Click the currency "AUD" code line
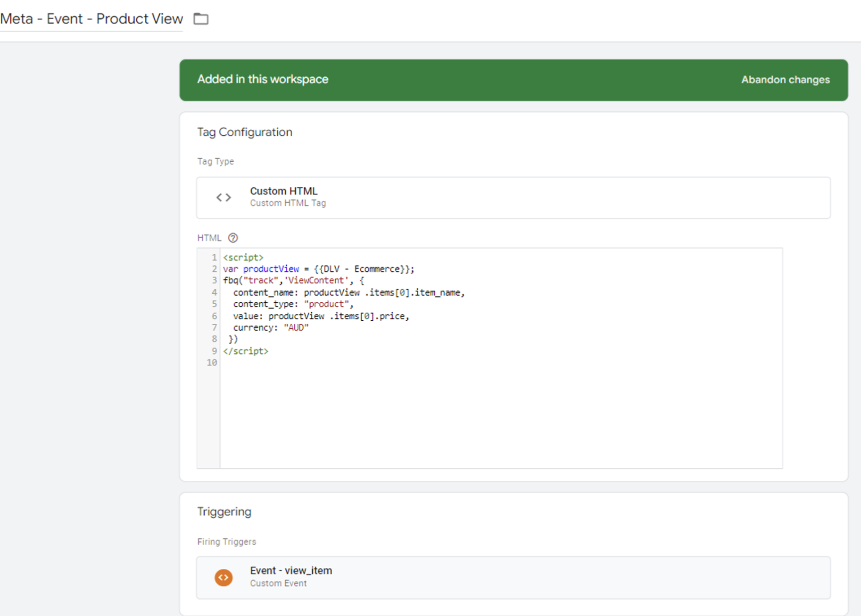This screenshot has width=861, height=616. point(271,328)
